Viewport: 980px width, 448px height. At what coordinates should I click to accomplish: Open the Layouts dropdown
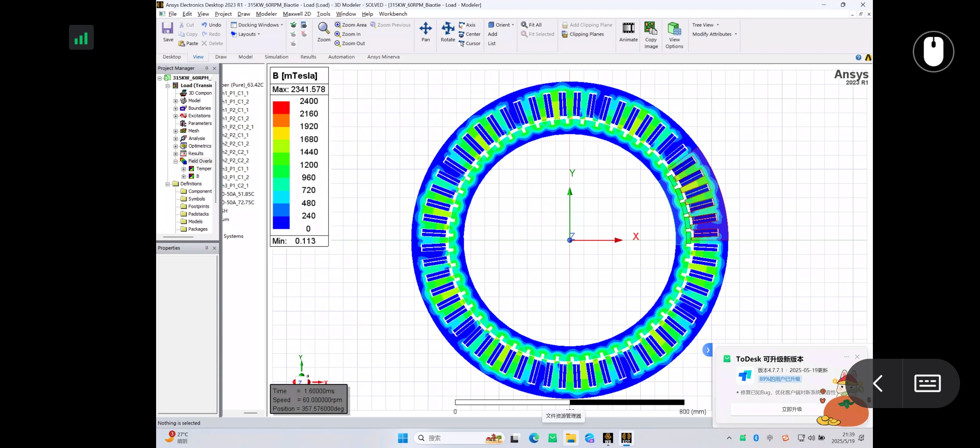pyautogui.click(x=245, y=34)
